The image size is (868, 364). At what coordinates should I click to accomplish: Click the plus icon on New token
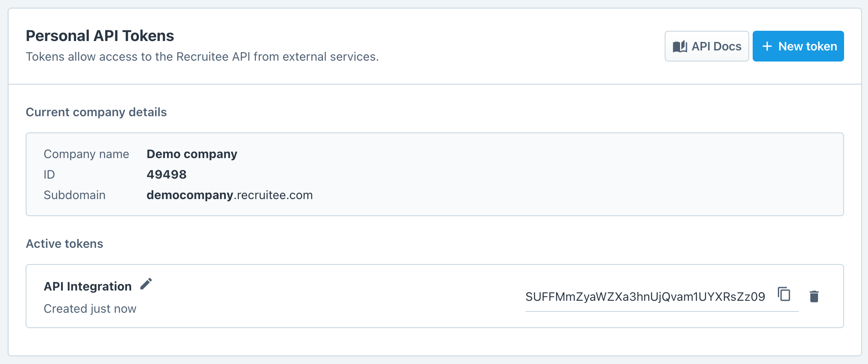tap(767, 46)
